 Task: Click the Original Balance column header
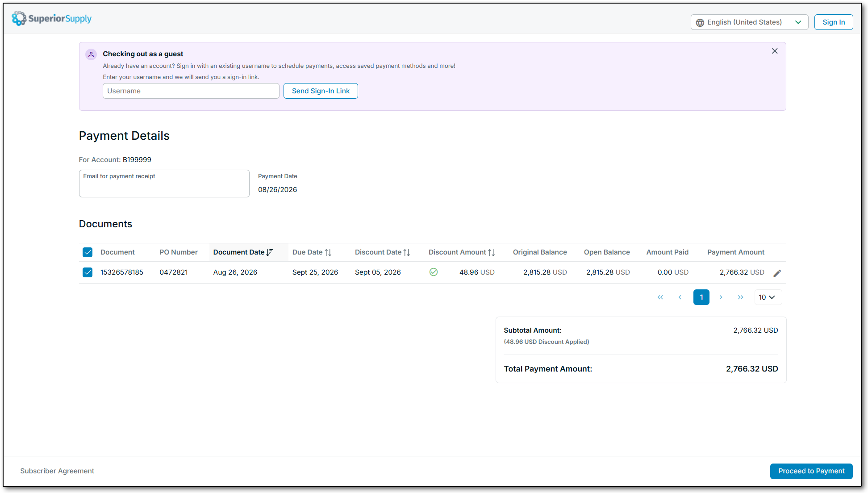coord(540,252)
